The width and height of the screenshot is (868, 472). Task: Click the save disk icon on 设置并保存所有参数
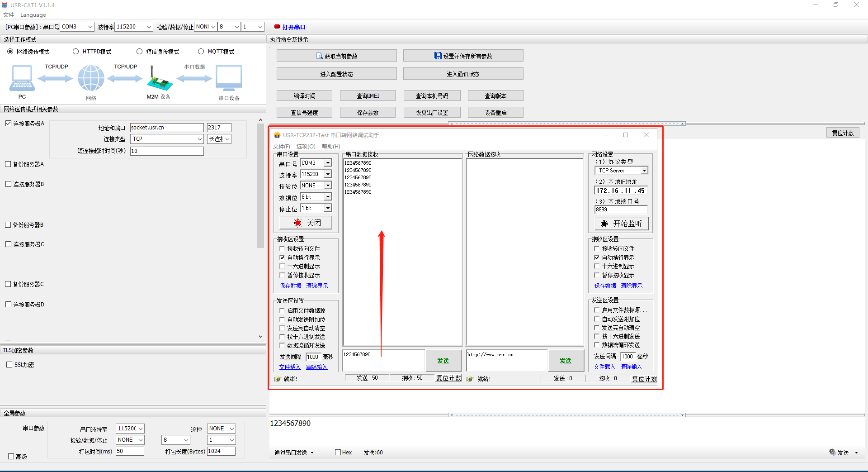(x=438, y=56)
